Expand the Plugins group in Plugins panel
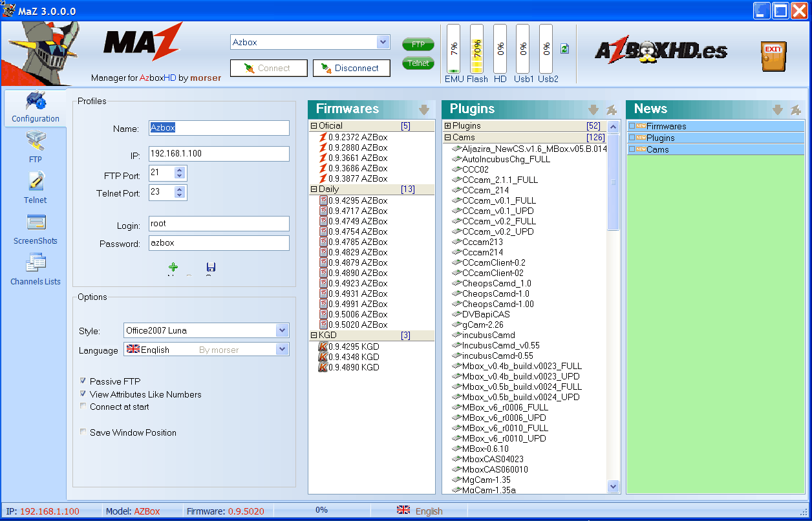Screen dimensions: 812x521 tap(448, 126)
